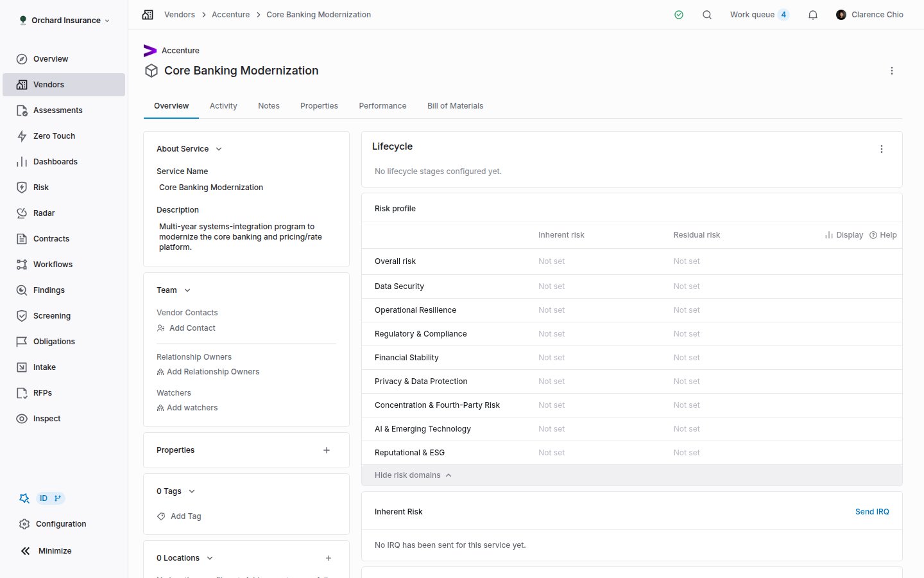
Task: Open the service page kebab menu
Action: pyautogui.click(x=892, y=71)
